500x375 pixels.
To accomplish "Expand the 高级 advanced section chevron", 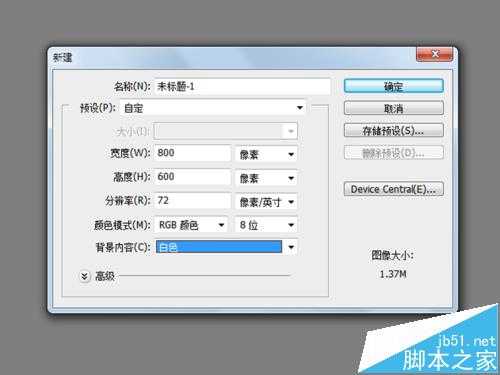I will click(x=85, y=276).
